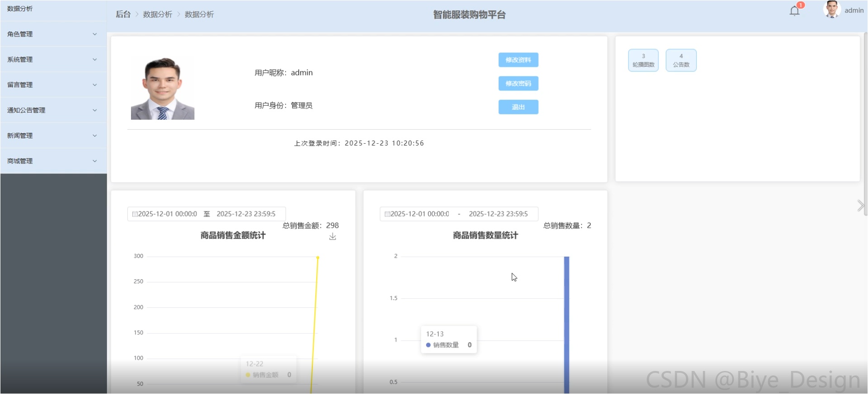Image resolution: width=868 pixels, height=394 pixels.
Task: Expand the 系统管理 menu
Action: 53,59
